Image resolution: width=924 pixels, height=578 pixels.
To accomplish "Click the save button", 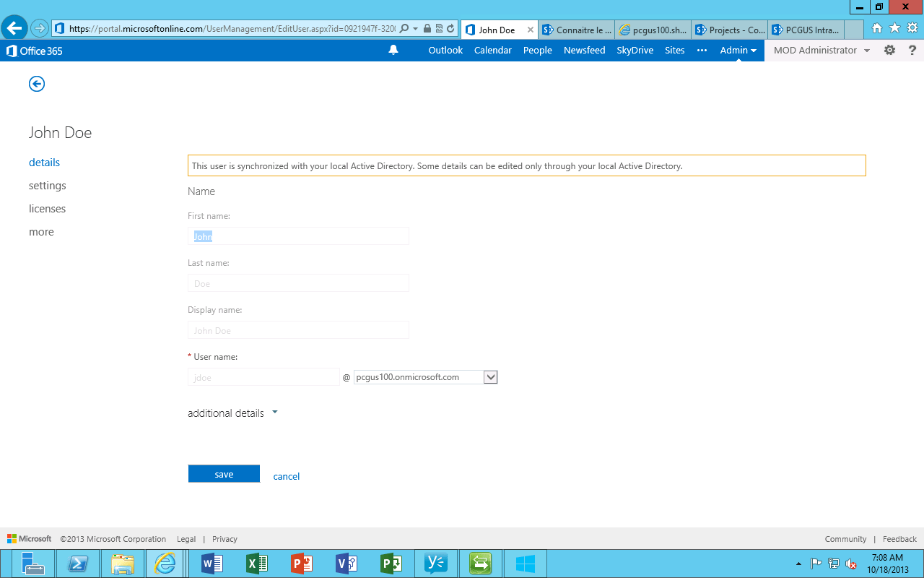I will click(x=224, y=473).
